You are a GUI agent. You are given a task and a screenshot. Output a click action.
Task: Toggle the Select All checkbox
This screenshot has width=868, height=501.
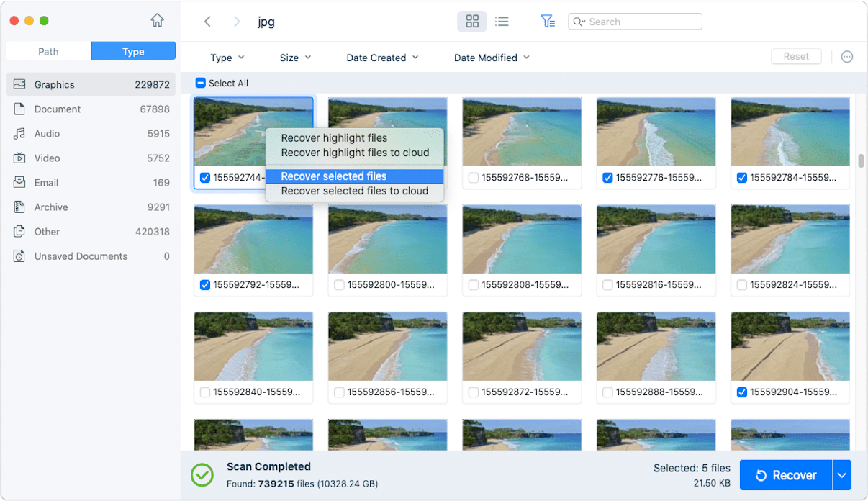point(202,83)
